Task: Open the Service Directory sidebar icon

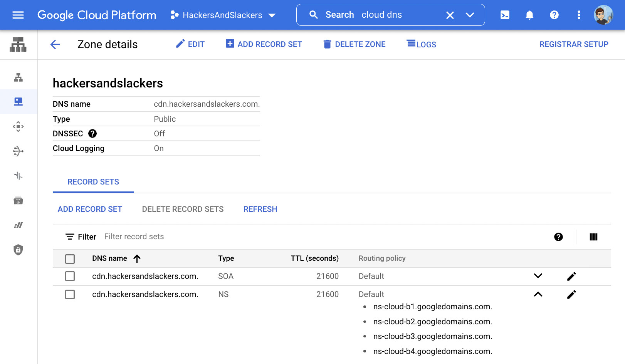Action: click(18, 200)
